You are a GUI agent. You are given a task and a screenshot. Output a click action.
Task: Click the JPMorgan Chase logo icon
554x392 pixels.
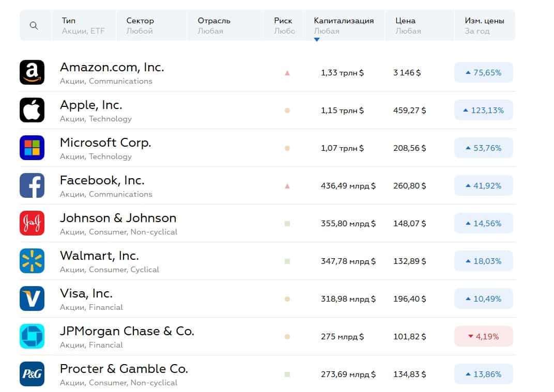[x=32, y=336]
